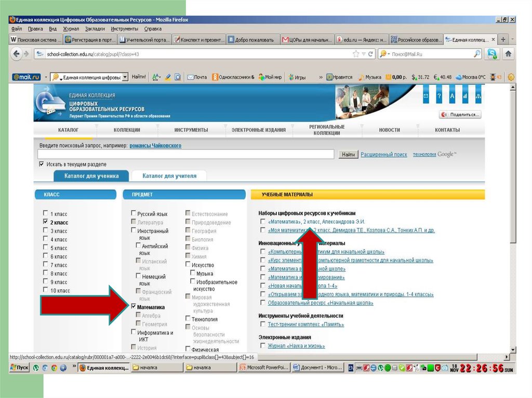
Task: Click the site's envelope mail icon
Action: 426,96
